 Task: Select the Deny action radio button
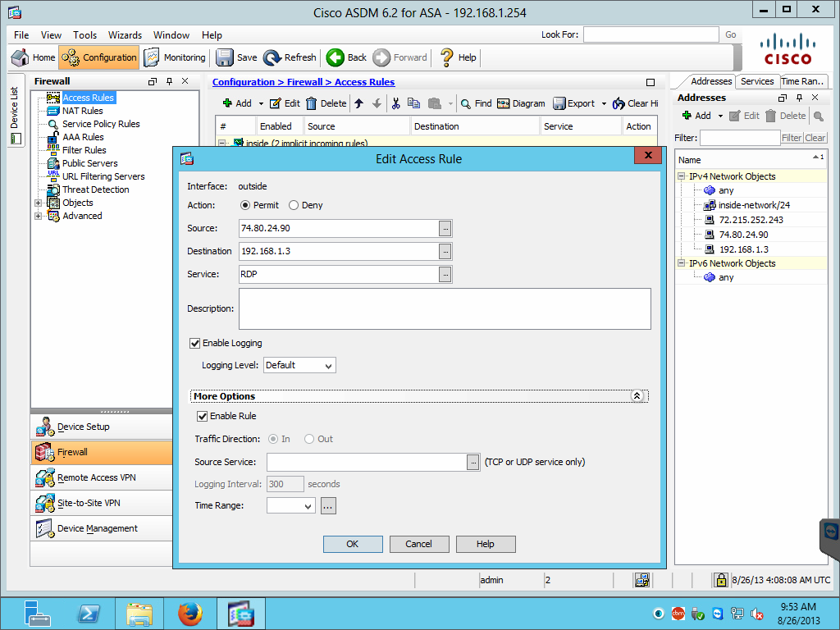pyautogui.click(x=294, y=205)
